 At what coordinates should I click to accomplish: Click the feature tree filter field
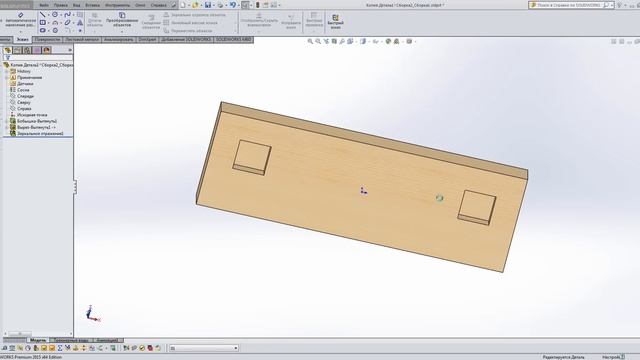click(38, 58)
